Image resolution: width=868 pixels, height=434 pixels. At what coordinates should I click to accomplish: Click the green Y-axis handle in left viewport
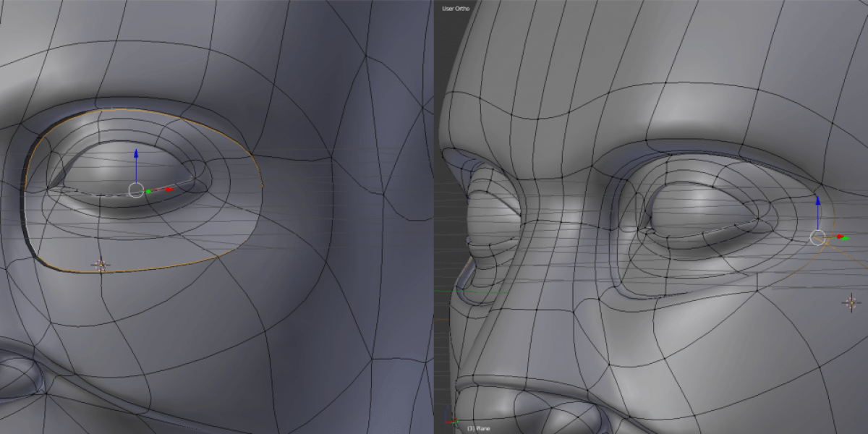[x=148, y=191]
